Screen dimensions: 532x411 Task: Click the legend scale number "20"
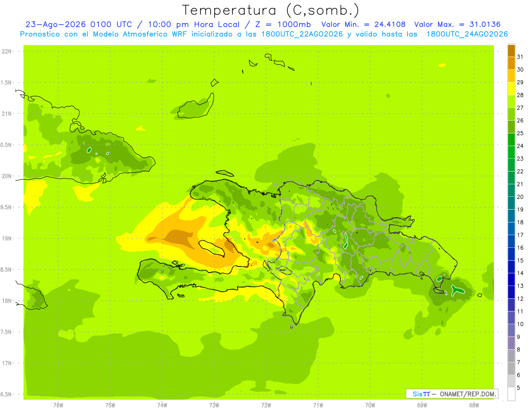[520, 196]
